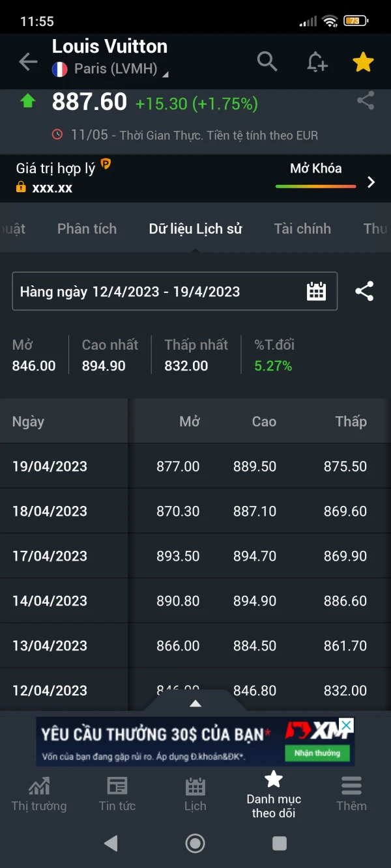The height and width of the screenshot is (868, 391).
Task: Open the Lịch calendar section
Action: [195, 794]
